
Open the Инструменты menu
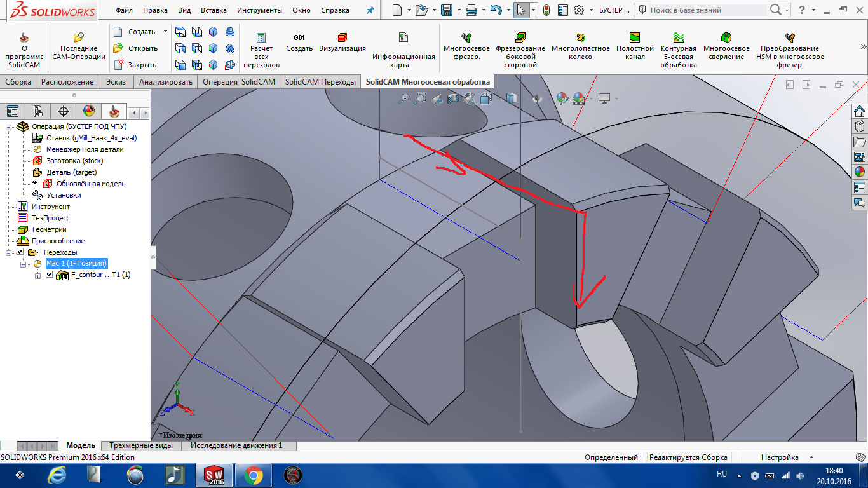(259, 10)
